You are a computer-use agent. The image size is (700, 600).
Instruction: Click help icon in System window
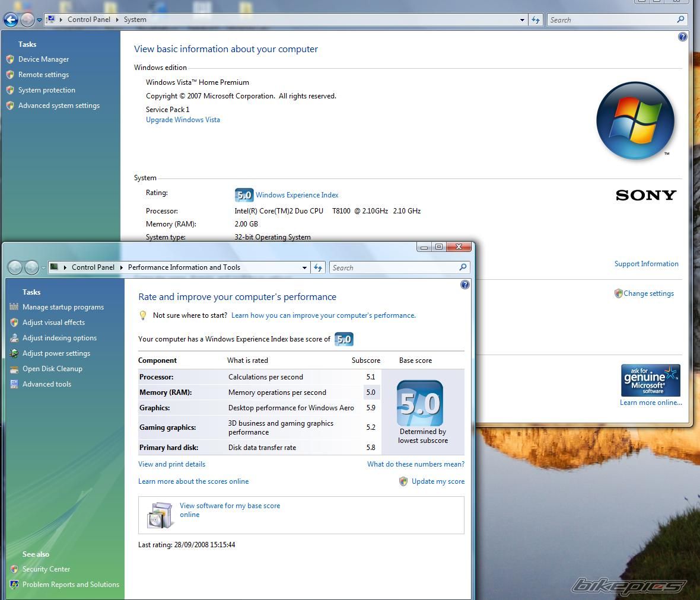[682, 37]
